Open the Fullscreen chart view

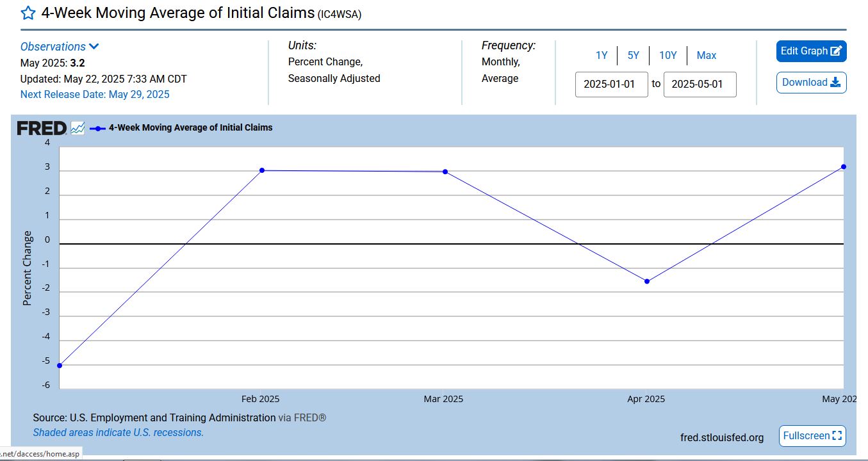[x=812, y=436]
